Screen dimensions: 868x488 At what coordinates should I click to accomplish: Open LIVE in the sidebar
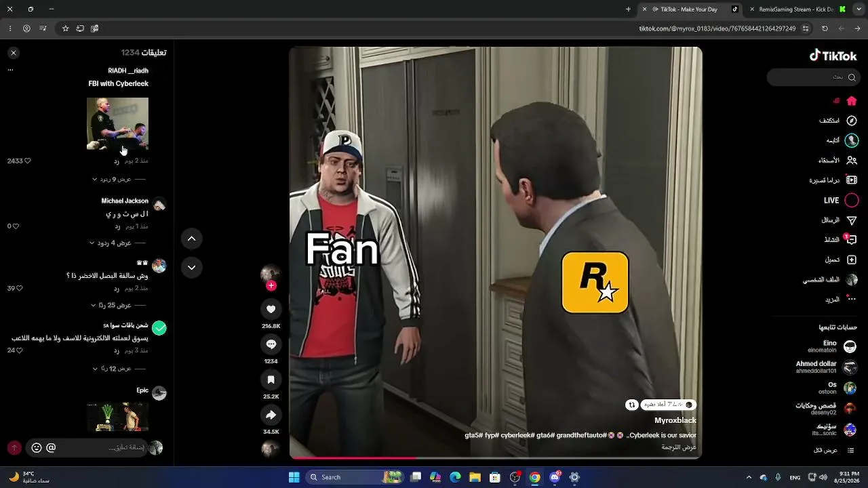tap(841, 201)
